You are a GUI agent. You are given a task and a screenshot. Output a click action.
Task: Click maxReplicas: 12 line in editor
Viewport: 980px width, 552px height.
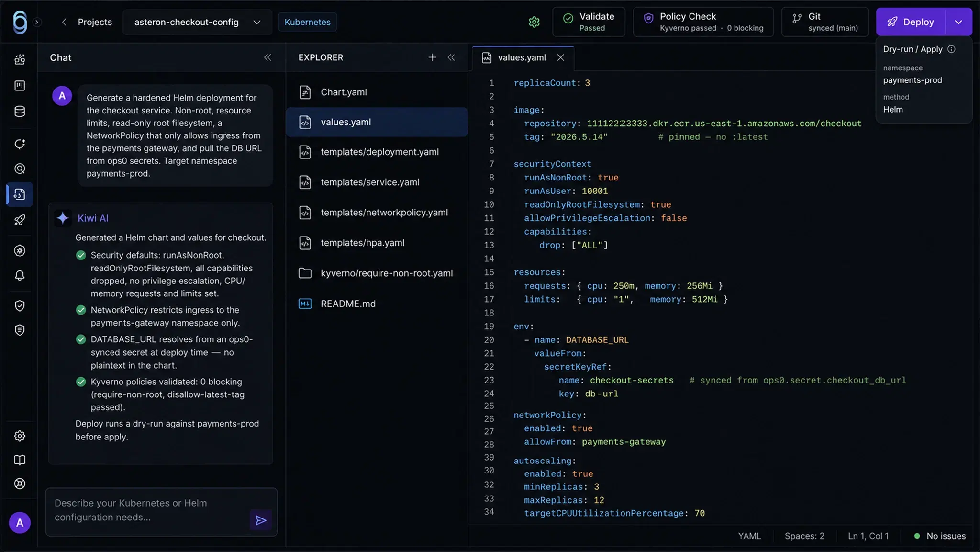point(564,500)
